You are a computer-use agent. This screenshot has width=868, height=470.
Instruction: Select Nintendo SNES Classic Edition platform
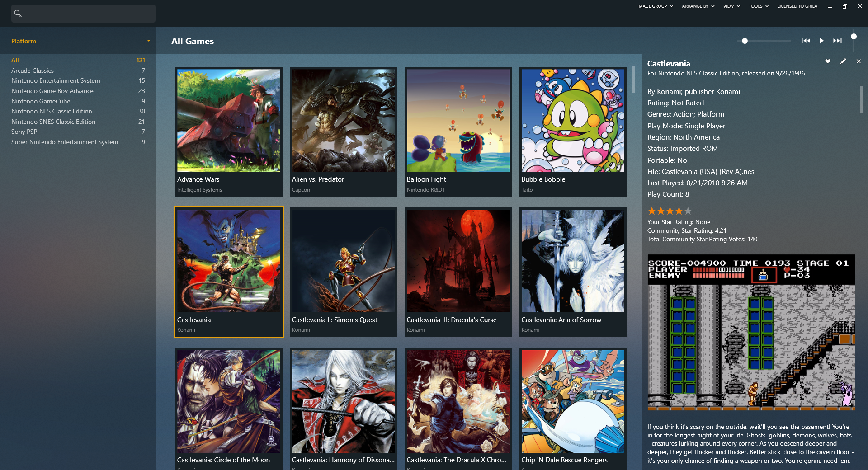[78, 122]
